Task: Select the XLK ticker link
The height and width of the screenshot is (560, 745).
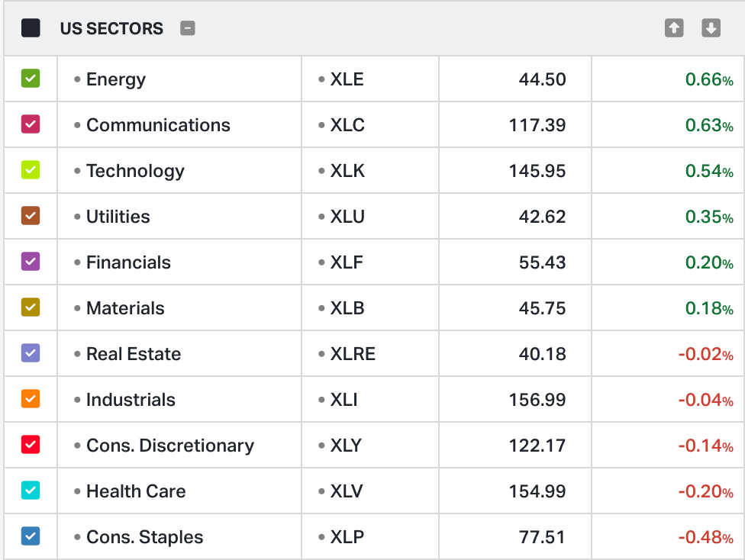Action: pos(347,171)
